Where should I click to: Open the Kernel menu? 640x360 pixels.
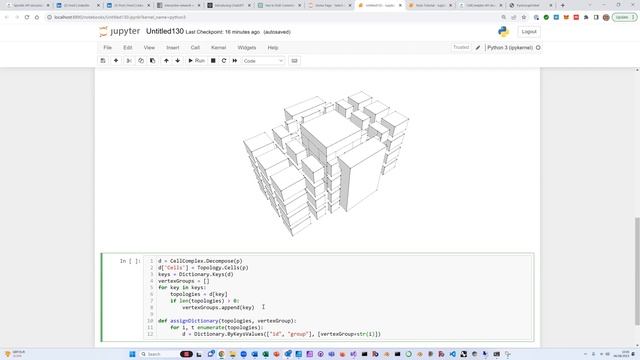tap(218, 48)
